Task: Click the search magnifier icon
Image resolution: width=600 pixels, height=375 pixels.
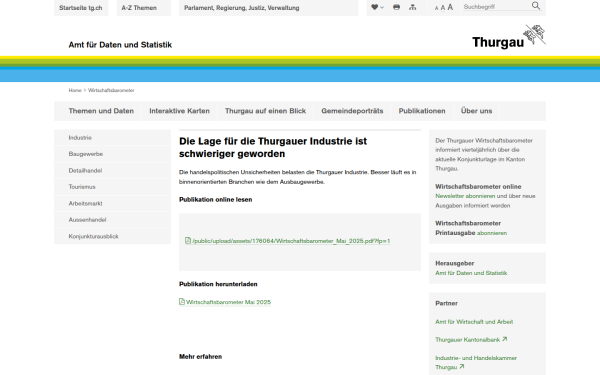Action: pos(536,6)
